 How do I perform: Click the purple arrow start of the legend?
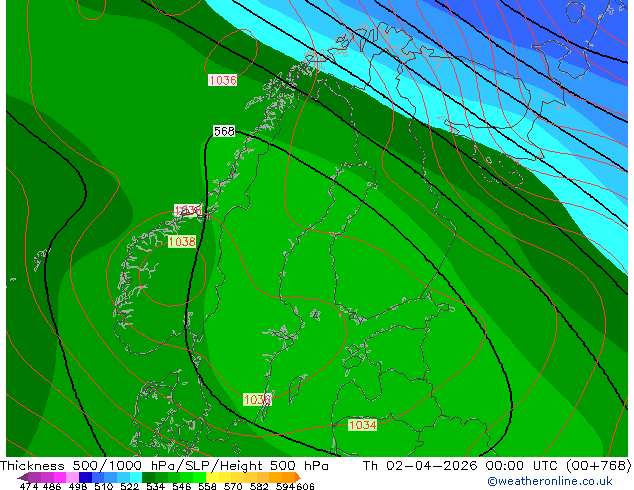pyautogui.click(x=23, y=477)
